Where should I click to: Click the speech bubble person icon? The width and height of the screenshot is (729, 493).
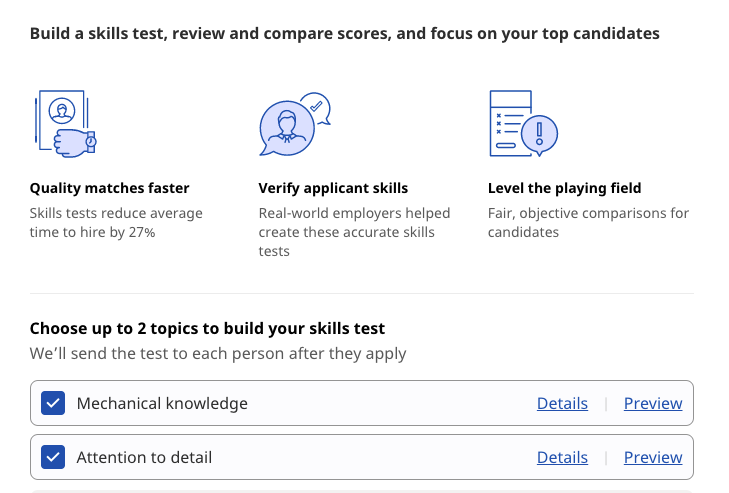click(293, 124)
